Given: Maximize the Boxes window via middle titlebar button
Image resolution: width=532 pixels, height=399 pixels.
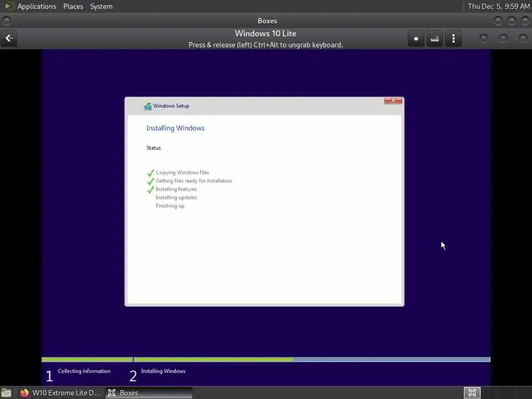Looking at the screenshot, I should pyautogui.click(x=511, y=21).
